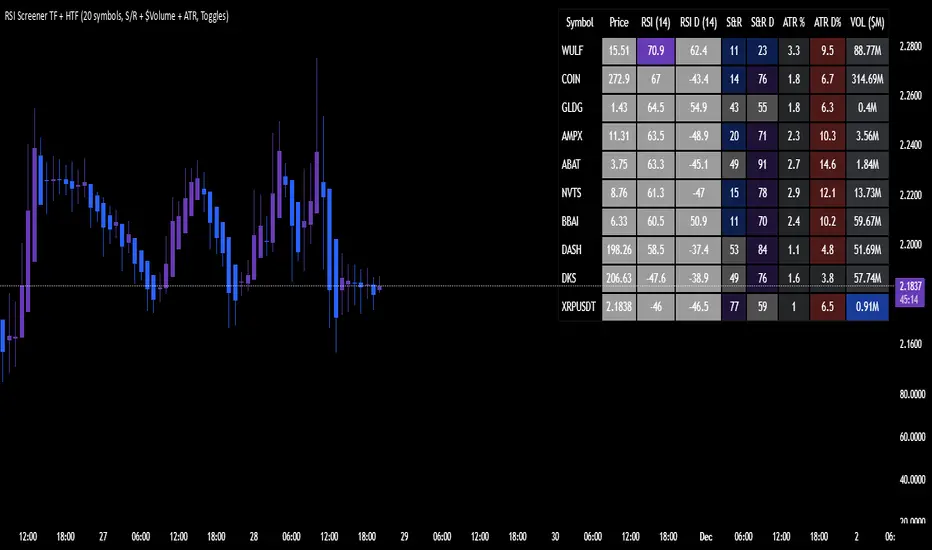Select the NVTS symbol cell
Image resolution: width=932 pixels, height=550 pixels.
[x=580, y=193]
